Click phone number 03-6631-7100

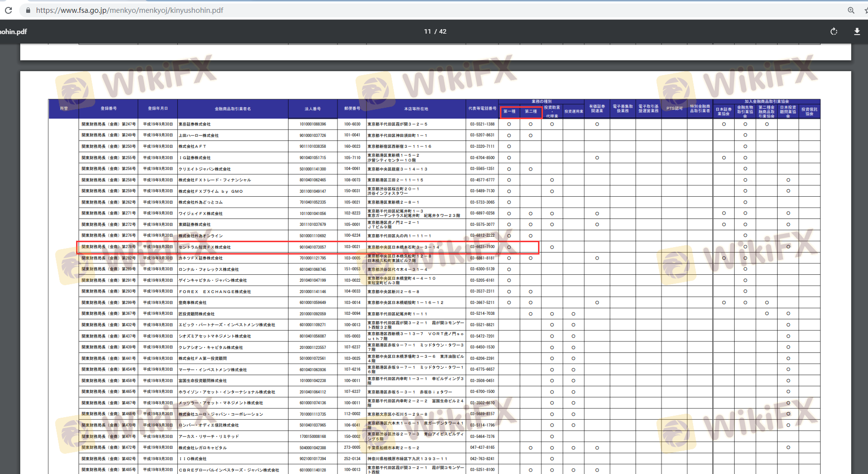pyautogui.click(x=482, y=247)
